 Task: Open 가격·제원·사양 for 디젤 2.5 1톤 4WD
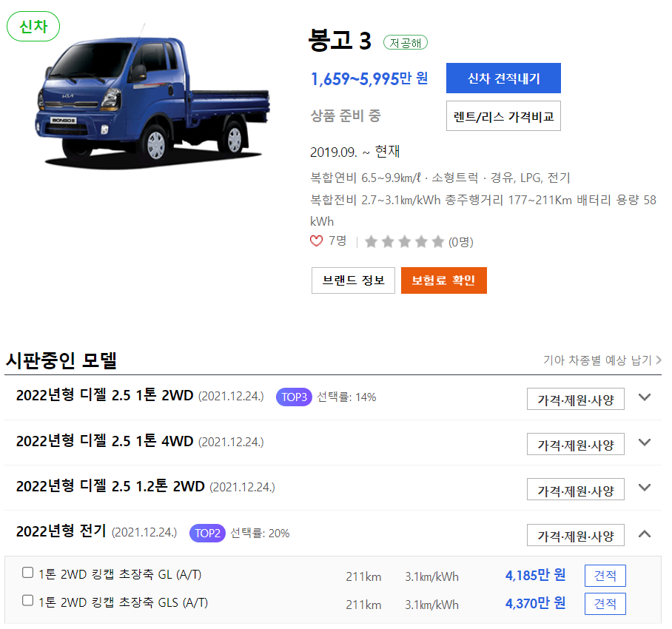[576, 444]
